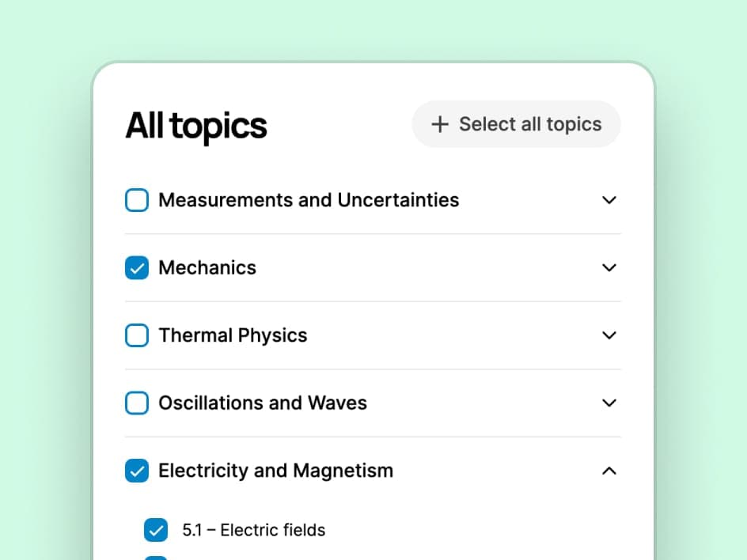
Task: Check the Measurements and Uncertainties checkbox
Action: tap(137, 200)
